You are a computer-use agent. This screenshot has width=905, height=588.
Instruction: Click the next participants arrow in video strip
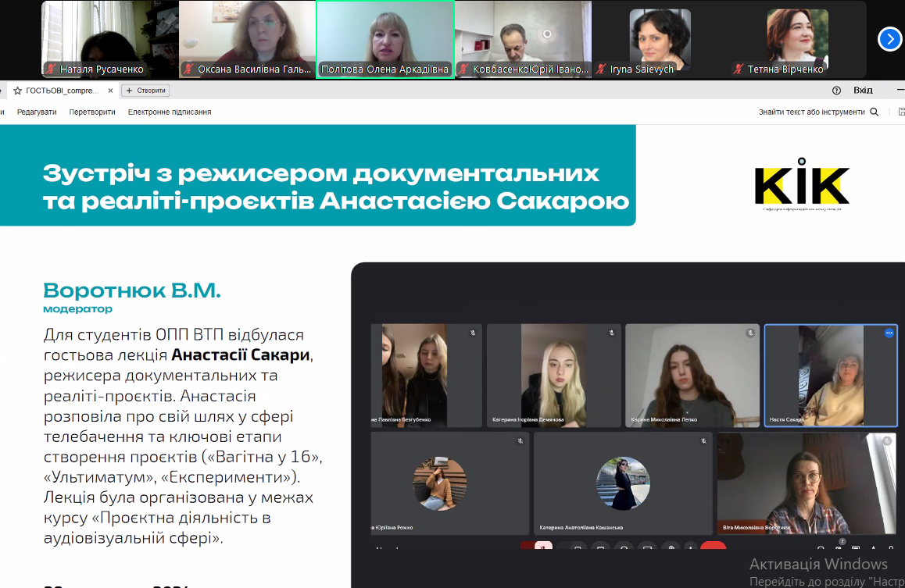[x=889, y=39]
